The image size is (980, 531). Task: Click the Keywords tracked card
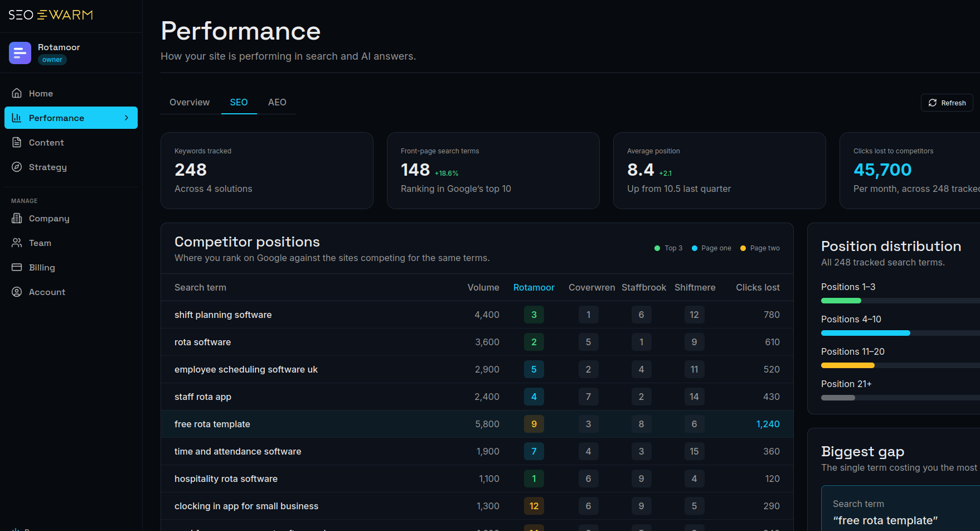tap(267, 171)
